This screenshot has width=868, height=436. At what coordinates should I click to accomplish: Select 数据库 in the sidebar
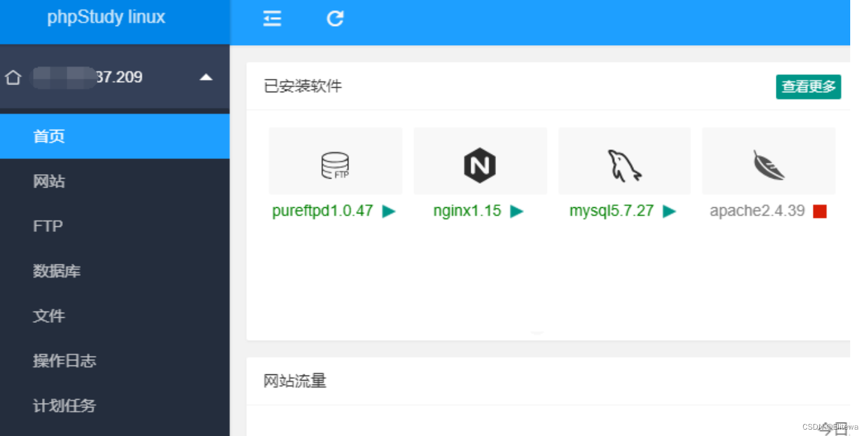point(57,271)
